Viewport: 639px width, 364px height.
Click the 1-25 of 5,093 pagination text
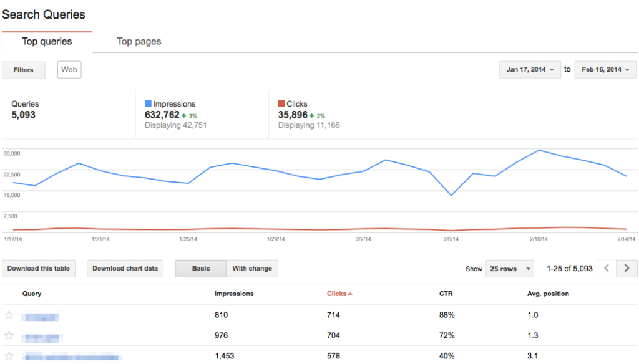click(x=569, y=269)
